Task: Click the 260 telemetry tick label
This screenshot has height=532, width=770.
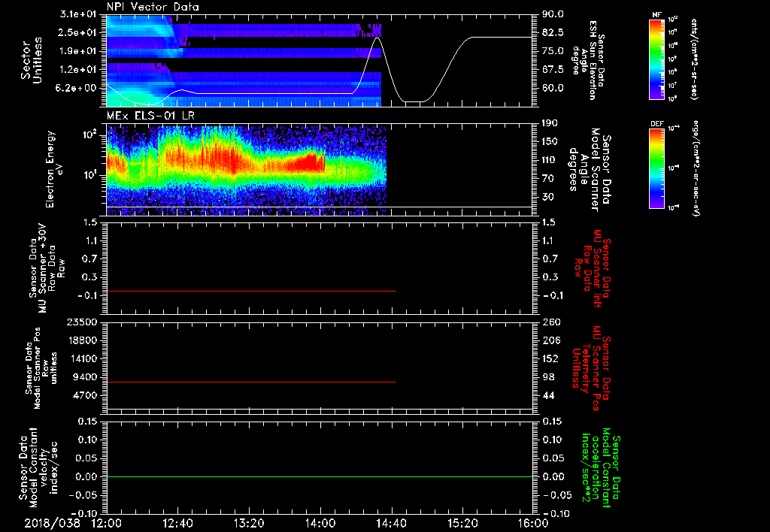Action: point(550,322)
